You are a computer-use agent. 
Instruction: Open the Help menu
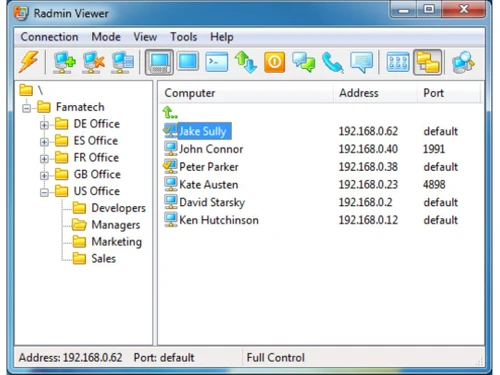click(x=221, y=37)
